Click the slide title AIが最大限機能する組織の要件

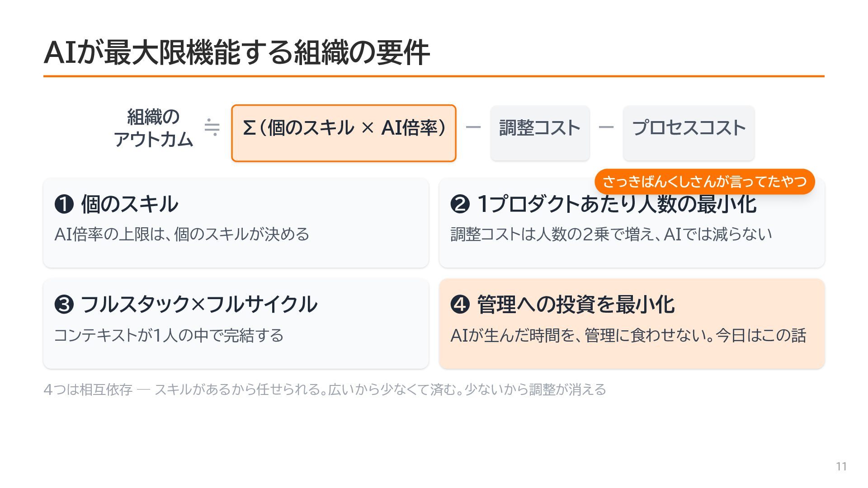pyautogui.click(x=236, y=52)
